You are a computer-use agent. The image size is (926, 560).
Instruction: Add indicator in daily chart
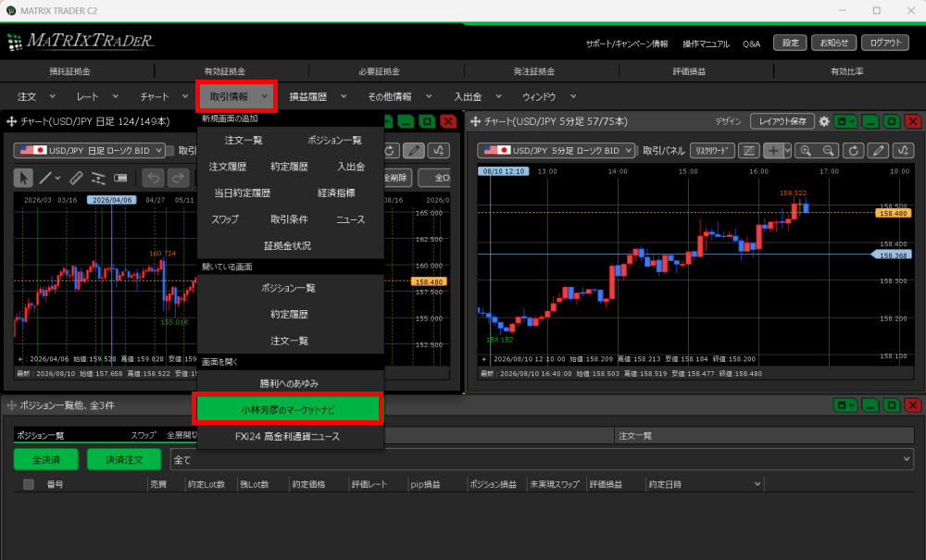pyautogui.click(x=439, y=151)
